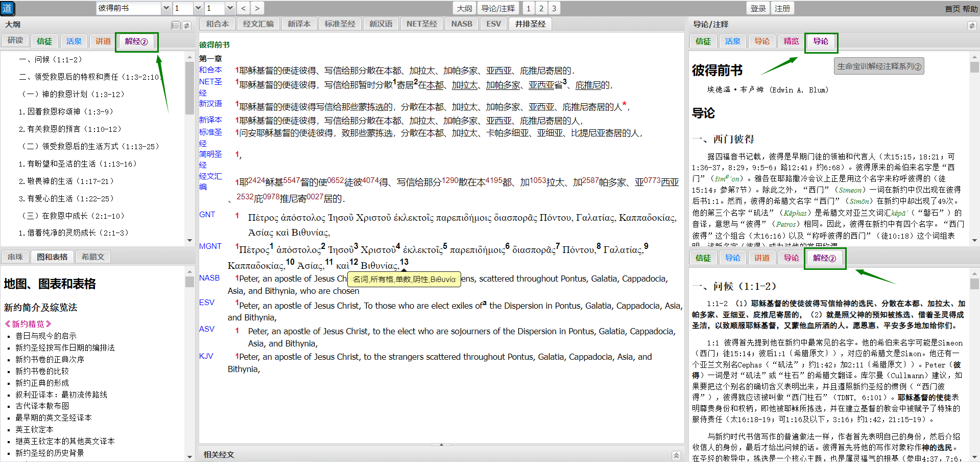Toggle the 大纲 panel button in top bar
Viewport: 980px width, 462px height.
tap(464, 8)
